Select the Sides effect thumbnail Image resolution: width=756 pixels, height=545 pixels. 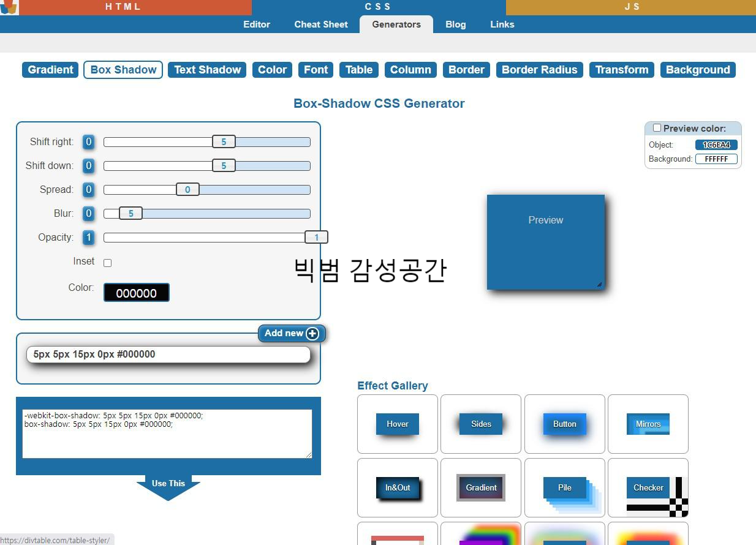click(x=481, y=424)
